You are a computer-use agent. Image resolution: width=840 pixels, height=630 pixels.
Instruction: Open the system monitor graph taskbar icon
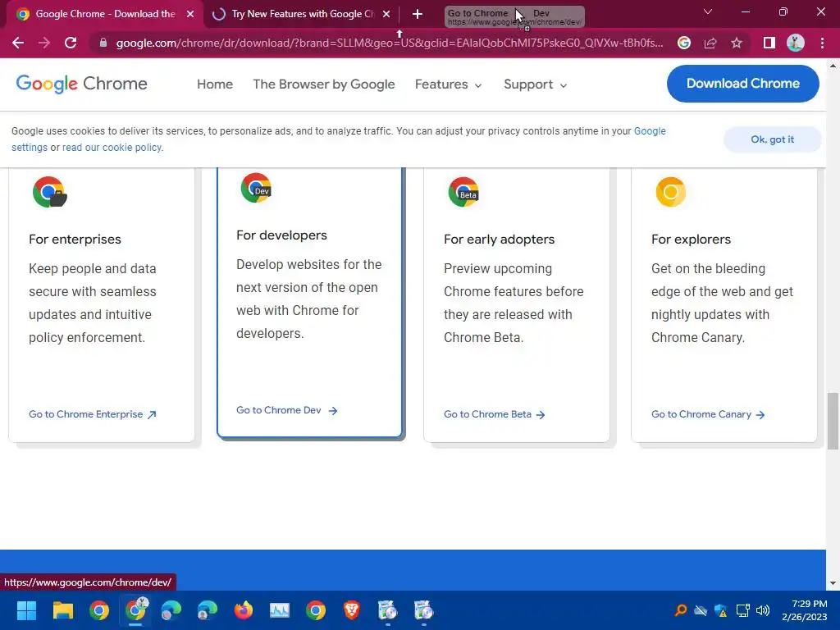(279, 610)
